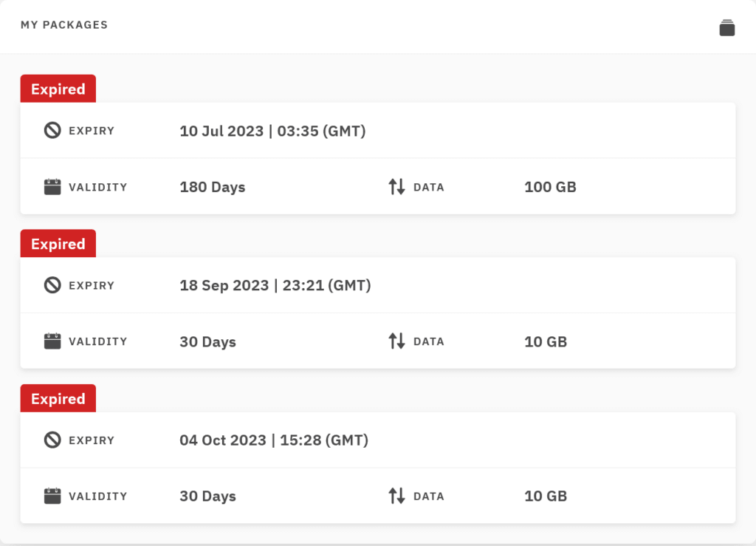Click the 30 Days value in the last package
The height and width of the screenshot is (546, 756).
click(x=207, y=496)
